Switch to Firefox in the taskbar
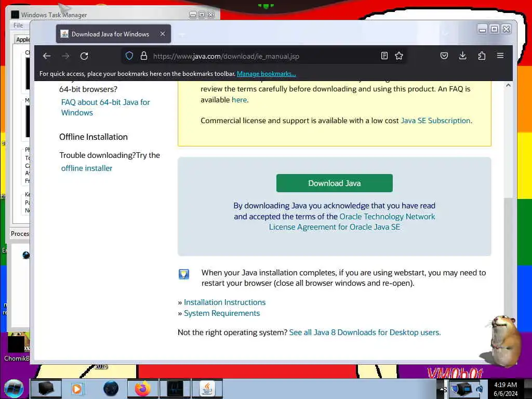This screenshot has width=532, height=399. point(142,389)
